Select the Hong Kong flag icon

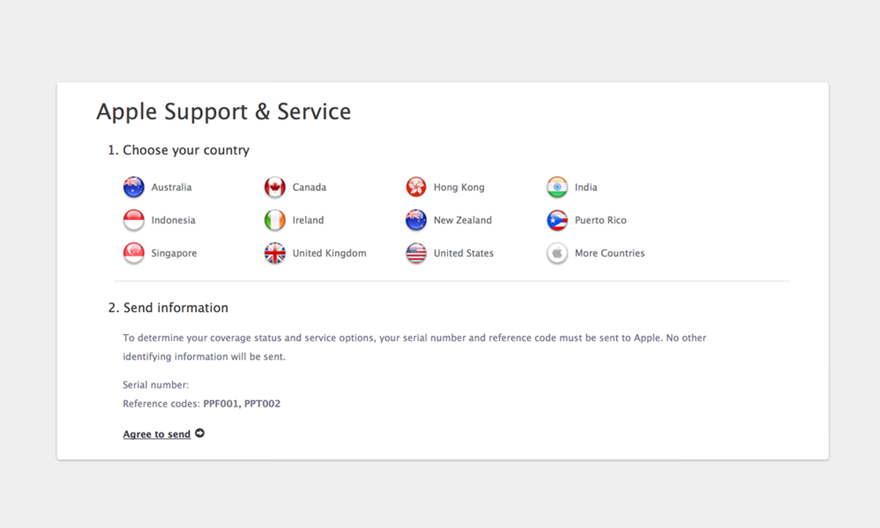416,187
